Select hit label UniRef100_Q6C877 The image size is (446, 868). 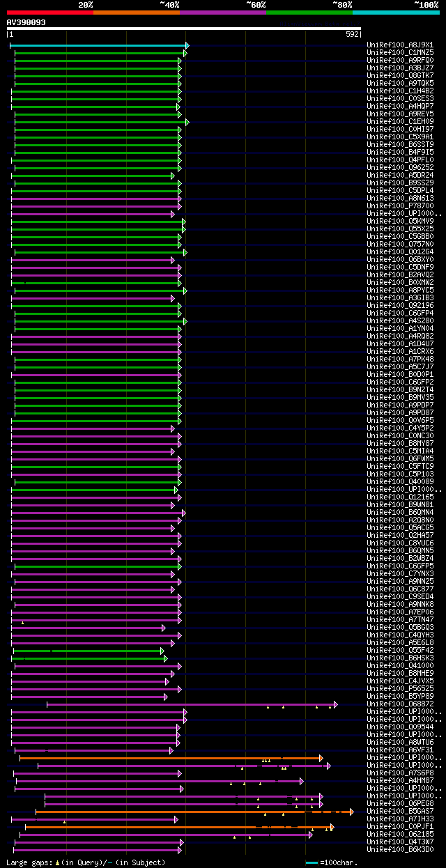(x=400, y=589)
